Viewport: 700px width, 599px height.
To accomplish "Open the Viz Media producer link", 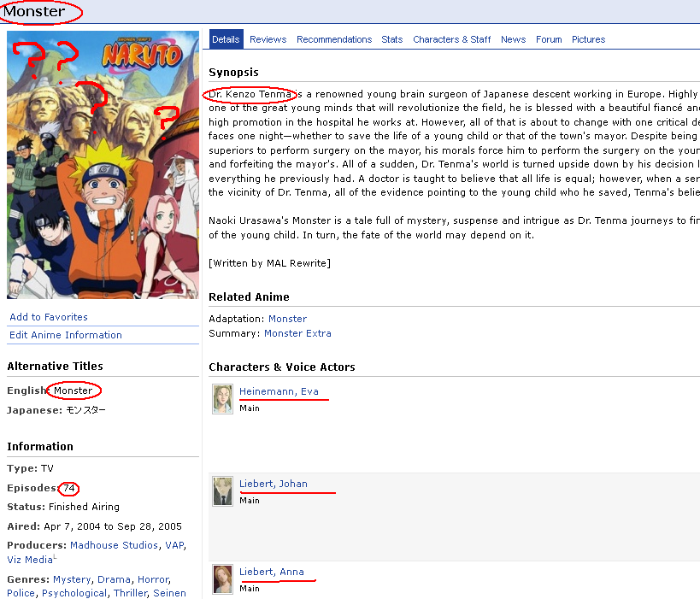I will [30, 560].
